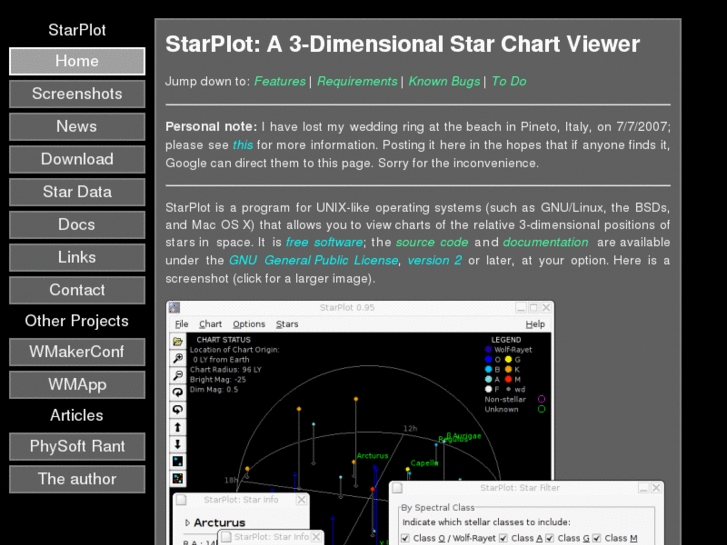Open the documentation link

tap(545, 242)
